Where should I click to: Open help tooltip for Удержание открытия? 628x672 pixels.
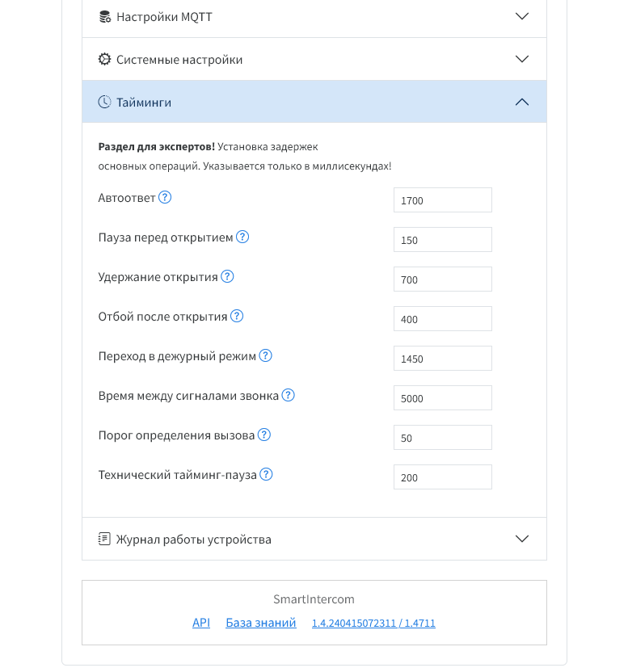coord(227,275)
